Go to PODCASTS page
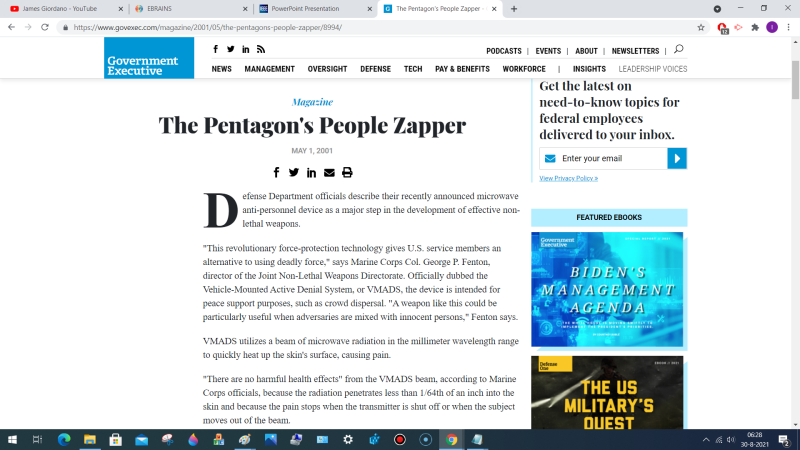Screen dimensions: 800x450 tap(504, 51)
